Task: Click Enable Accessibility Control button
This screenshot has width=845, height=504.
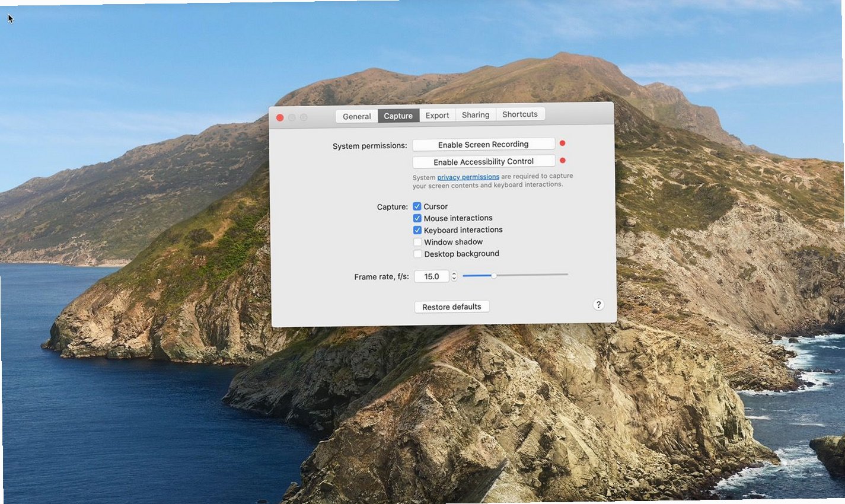Action: pos(483,162)
